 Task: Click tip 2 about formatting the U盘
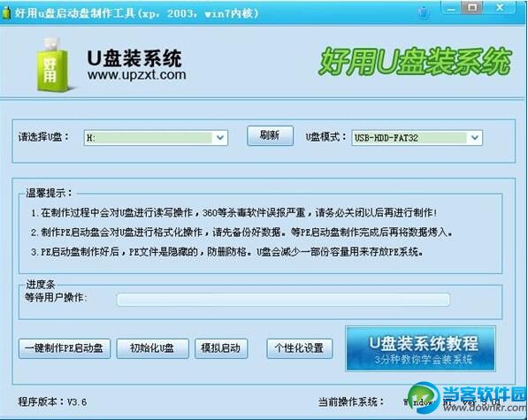click(241, 233)
